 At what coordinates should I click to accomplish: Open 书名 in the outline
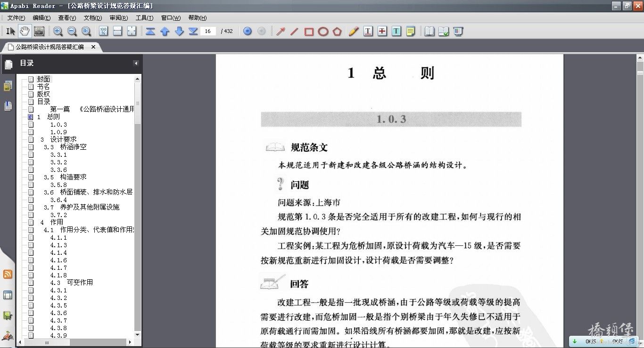43,87
